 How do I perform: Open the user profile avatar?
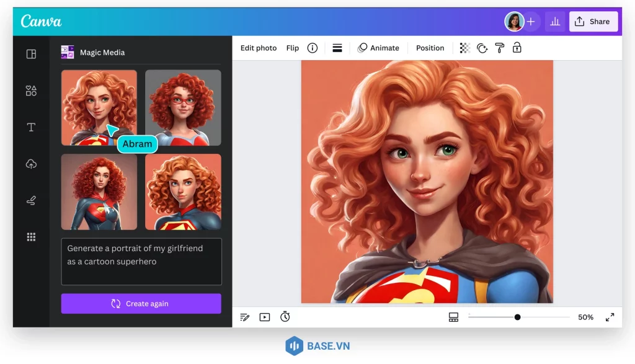coord(513,22)
